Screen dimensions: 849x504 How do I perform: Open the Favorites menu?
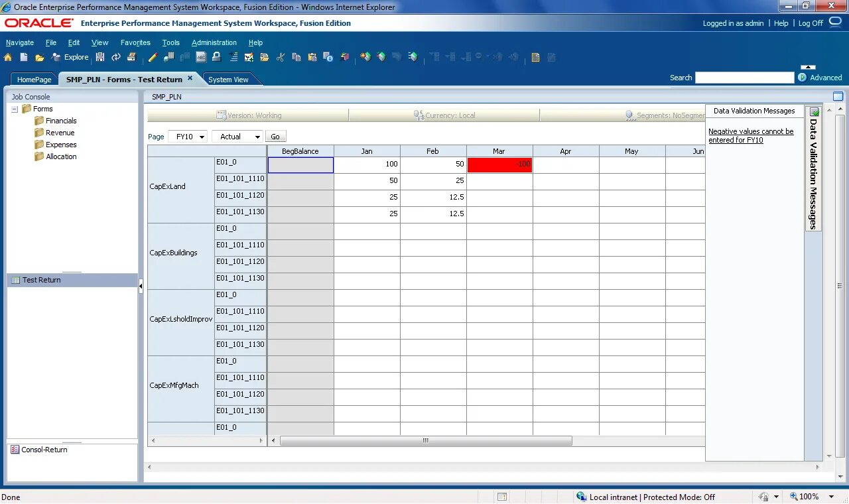(135, 42)
